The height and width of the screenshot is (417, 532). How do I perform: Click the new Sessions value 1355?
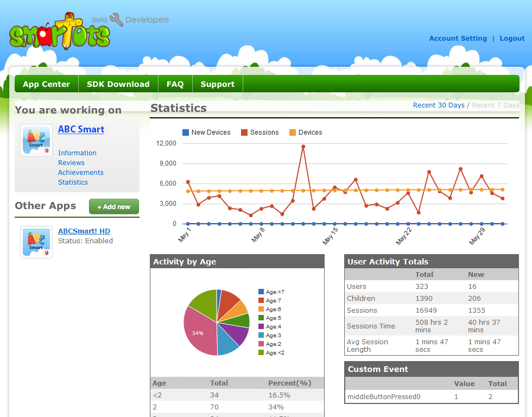click(x=477, y=310)
